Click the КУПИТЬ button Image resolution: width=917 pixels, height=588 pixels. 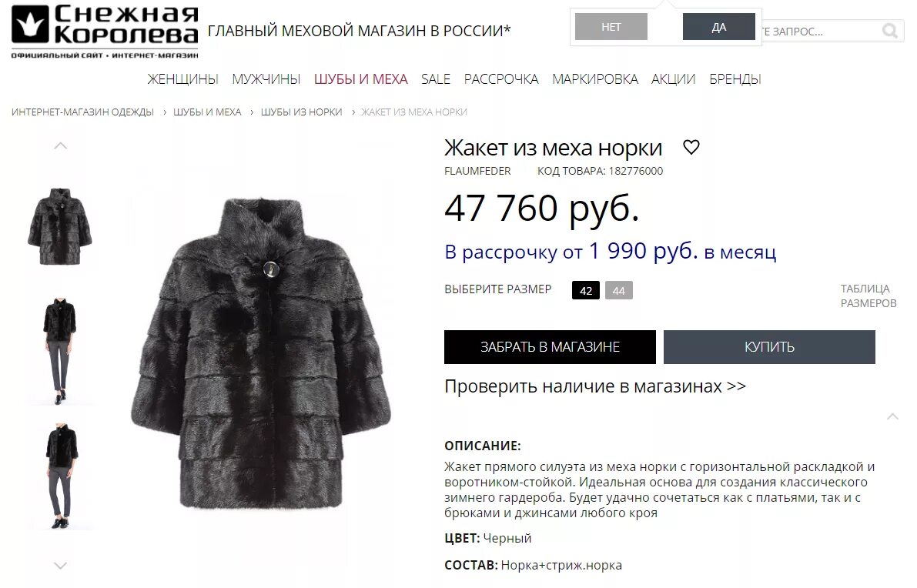770,347
